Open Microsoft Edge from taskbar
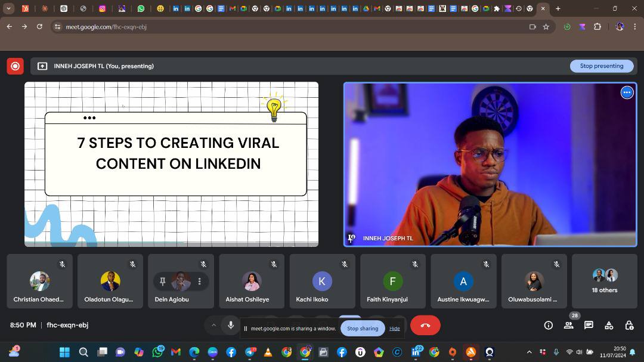Image resolution: width=644 pixels, height=362 pixels. 194,352
